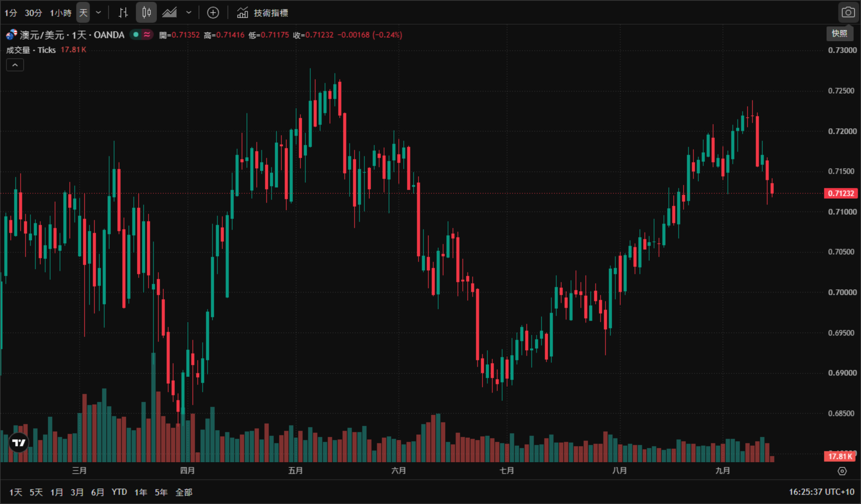Take a chart snapshot with the camera icon
Viewport: 861px width, 504px height.
coord(848,13)
